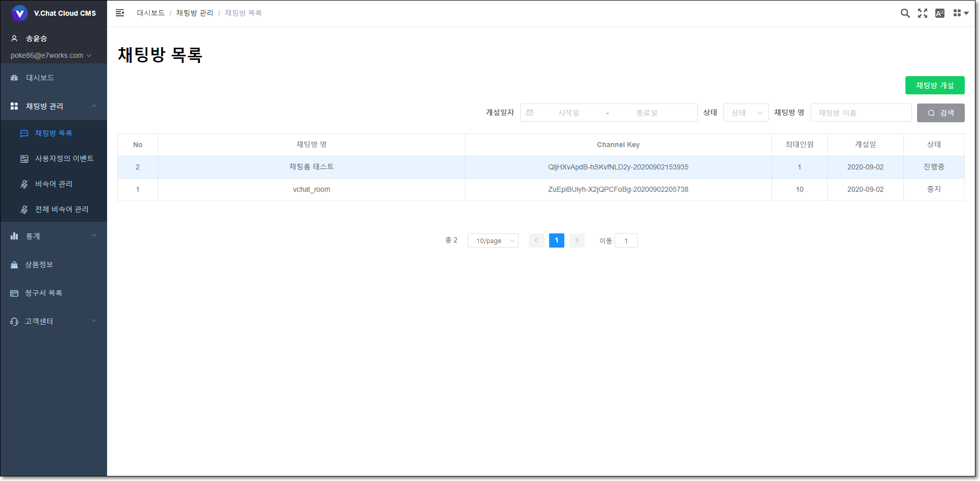Open 사용자정의 이벤트 menu item
The height and width of the screenshot is (481, 980).
click(x=54, y=159)
